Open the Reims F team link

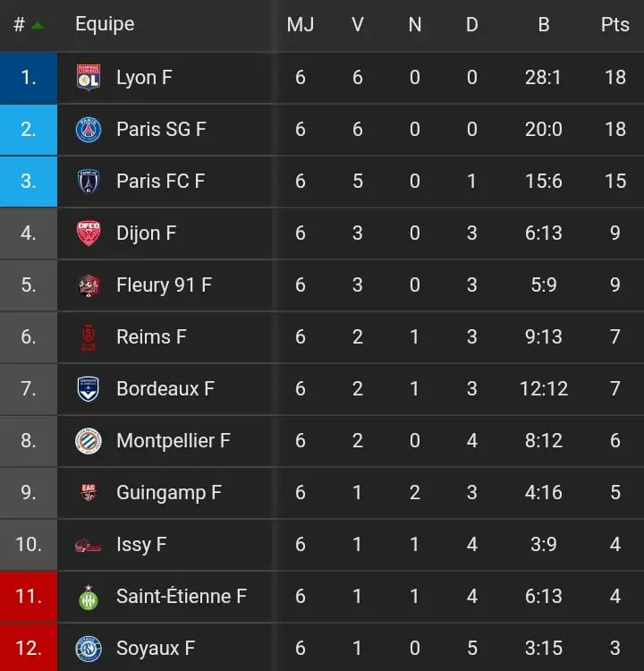pyautogui.click(x=151, y=336)
